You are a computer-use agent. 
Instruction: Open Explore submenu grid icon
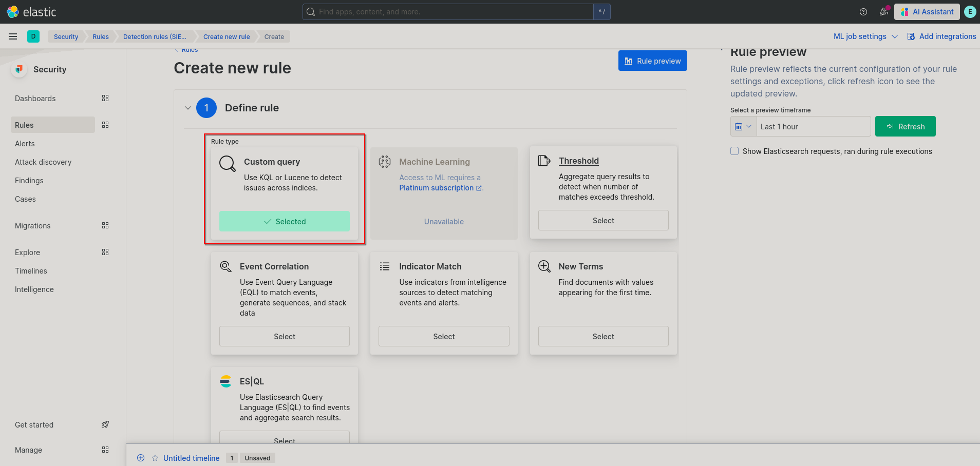105,252
